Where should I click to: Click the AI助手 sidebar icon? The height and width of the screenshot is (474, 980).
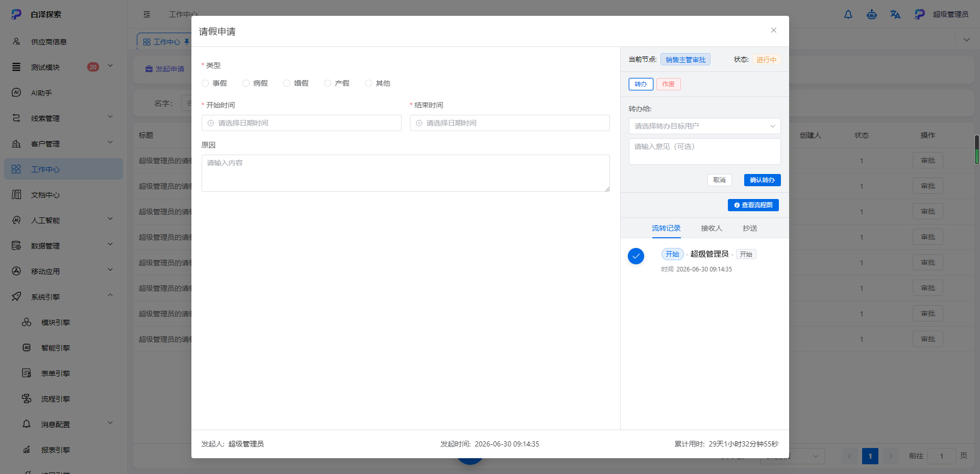coord(16,92)
